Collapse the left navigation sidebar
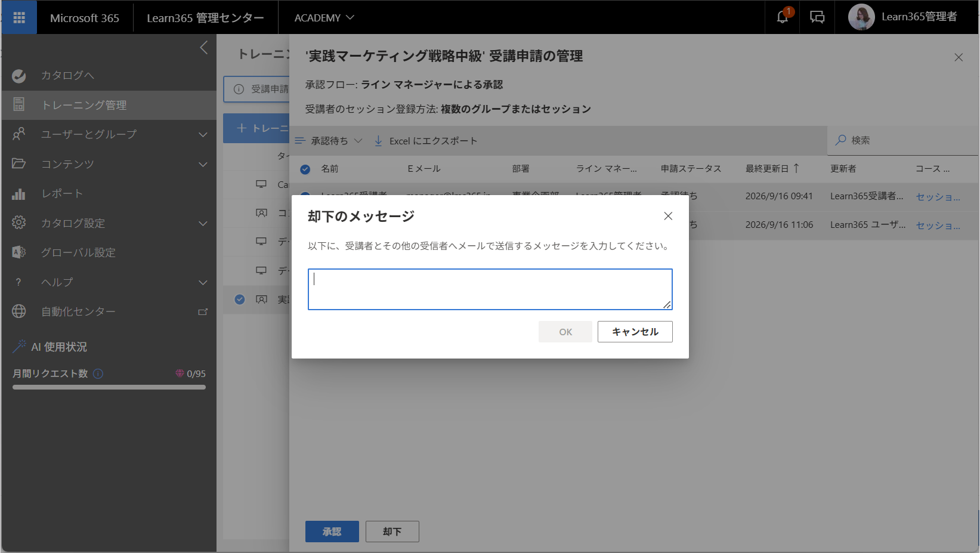Screen dimensions: 980x553 (x=203, y=48)
